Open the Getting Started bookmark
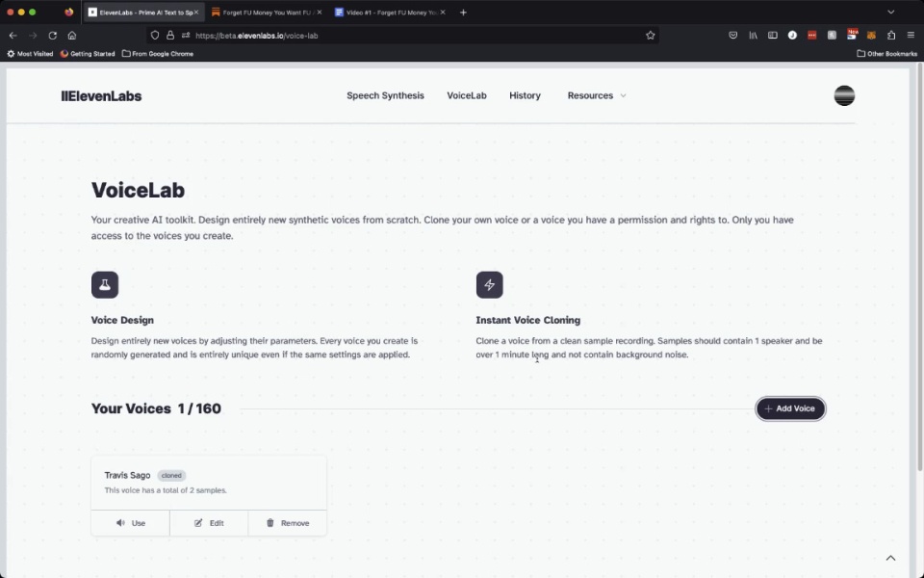The image size is (924, 578). (x=88, y=54)
